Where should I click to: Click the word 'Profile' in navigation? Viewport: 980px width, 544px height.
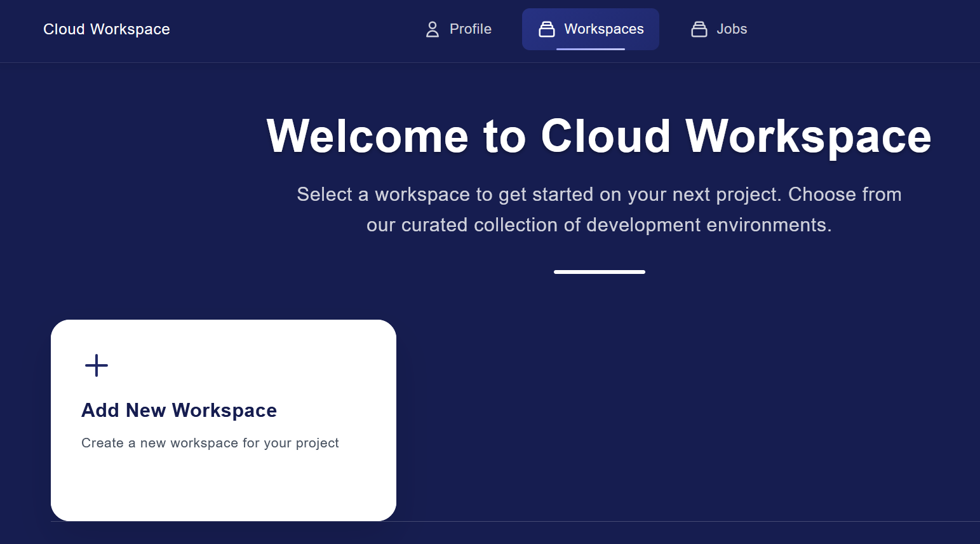tap(470, 29)
